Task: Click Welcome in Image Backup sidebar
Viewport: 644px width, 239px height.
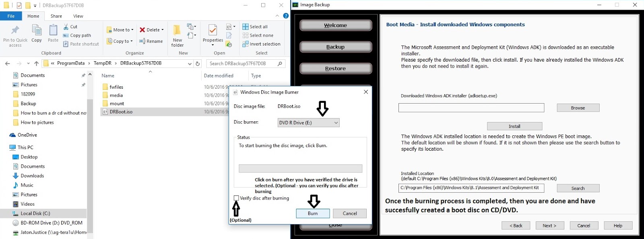Action: (336, 25)
